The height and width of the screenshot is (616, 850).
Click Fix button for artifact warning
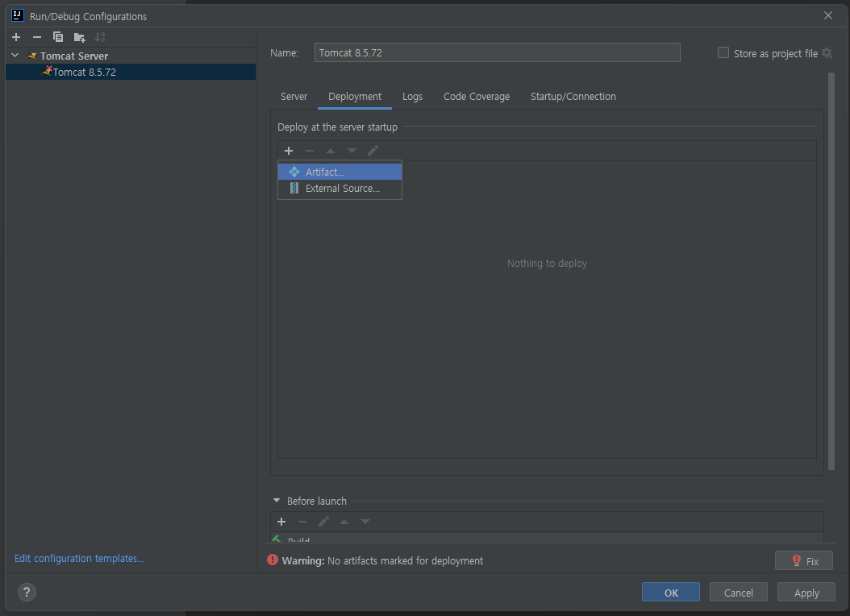pos(804,560)
